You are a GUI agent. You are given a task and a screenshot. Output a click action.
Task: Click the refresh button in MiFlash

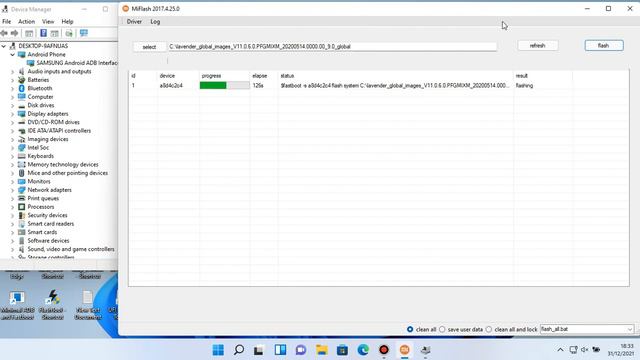point(538,46)
